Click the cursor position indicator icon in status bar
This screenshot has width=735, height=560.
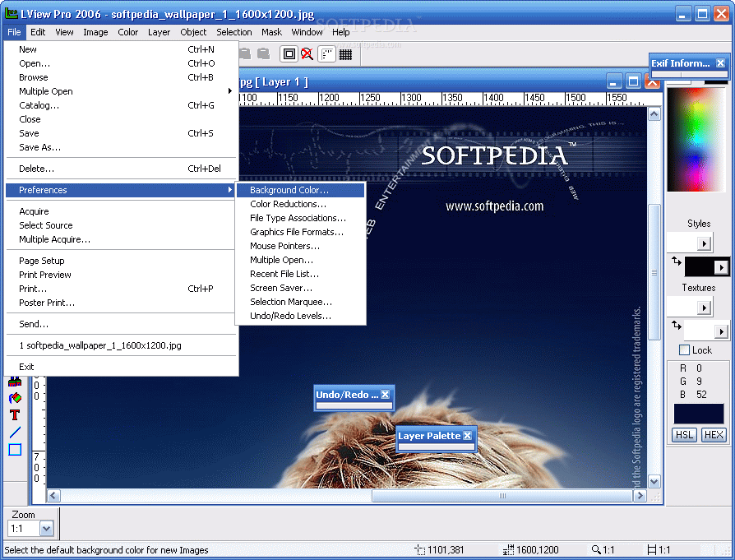coord(419,550)
